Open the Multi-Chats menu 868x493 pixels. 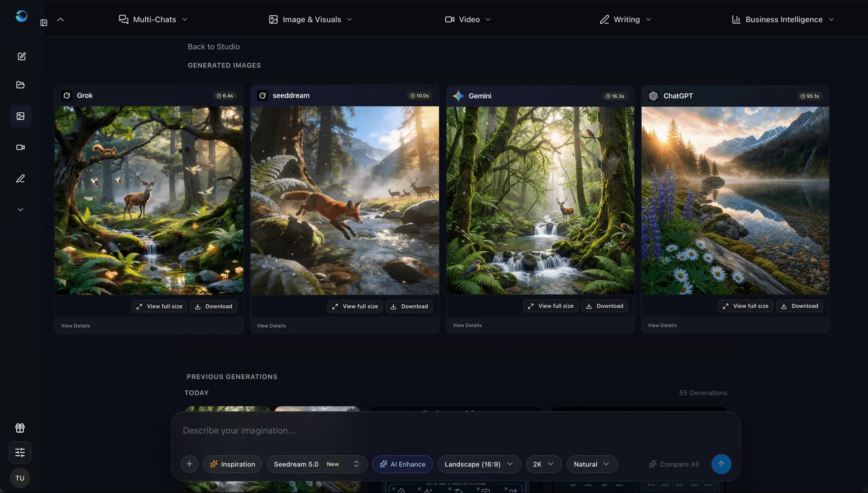click(x=153, y=19)
